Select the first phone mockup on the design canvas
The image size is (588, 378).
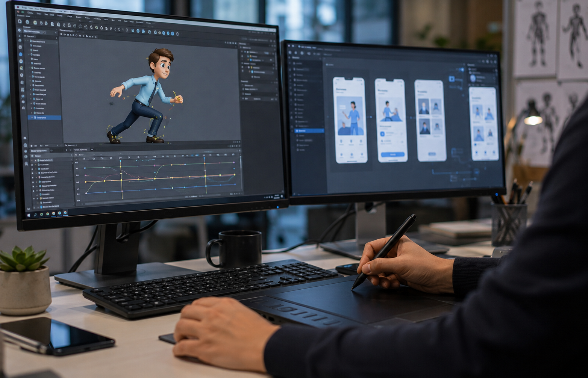(350, 120)
